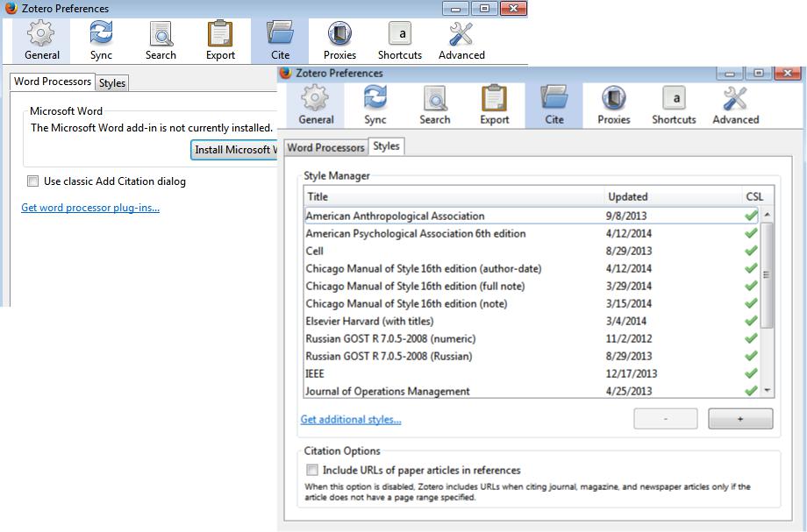Select Cite pane in front Preferences window

click(x=554, y=105)
